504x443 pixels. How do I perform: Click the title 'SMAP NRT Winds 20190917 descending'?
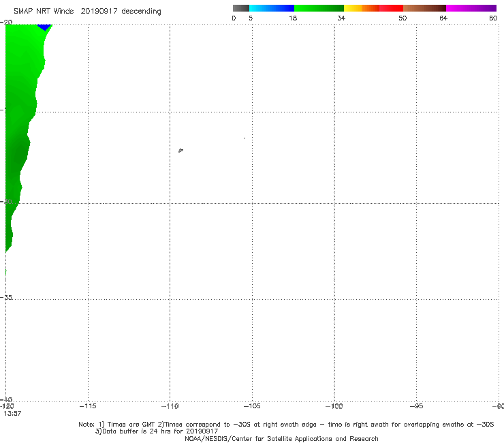[87, 12]
